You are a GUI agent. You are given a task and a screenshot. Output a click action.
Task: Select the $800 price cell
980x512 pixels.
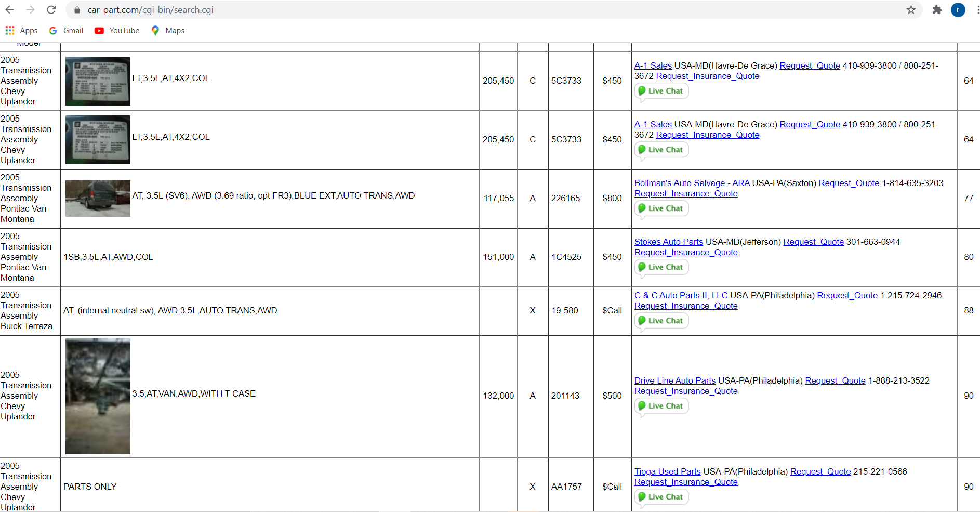pyautogui.click(x=612, y=198)
